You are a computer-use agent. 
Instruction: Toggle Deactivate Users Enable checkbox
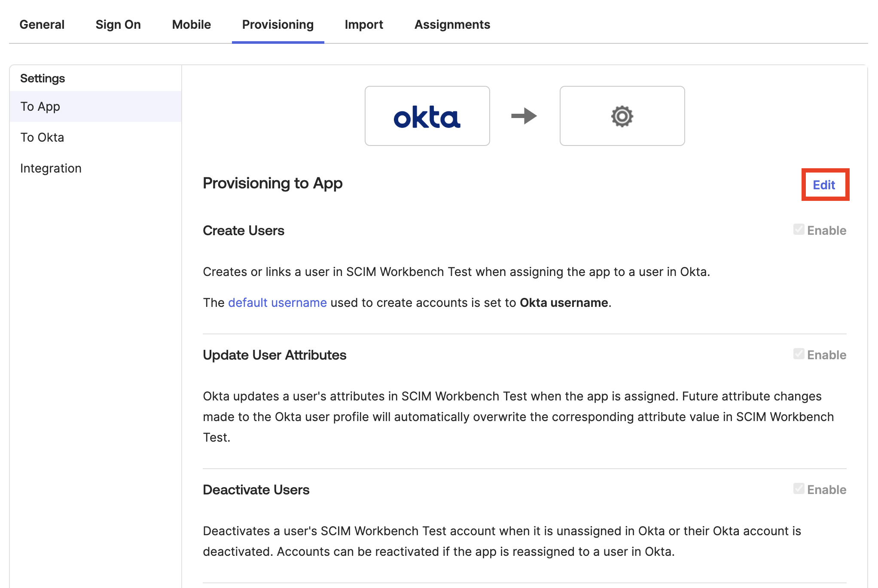pyautogui.click(x=799, y=489)
